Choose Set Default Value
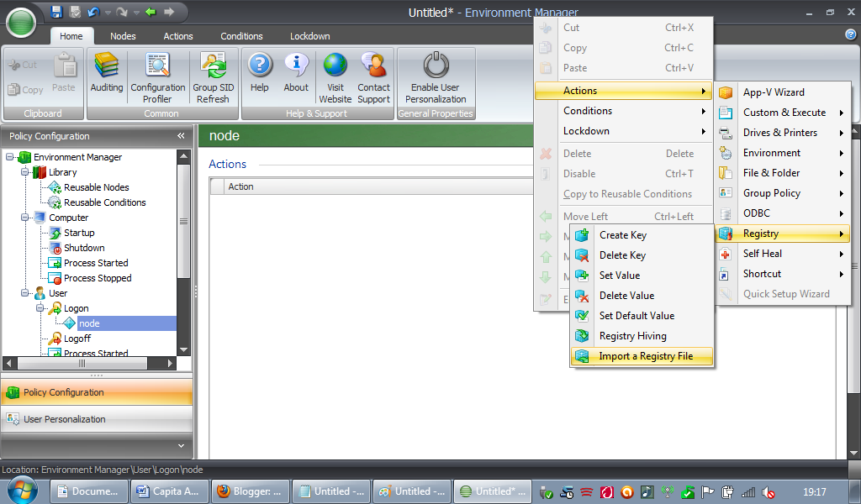The height and width of the screenshot is (504, 861). tap(642, 316)
